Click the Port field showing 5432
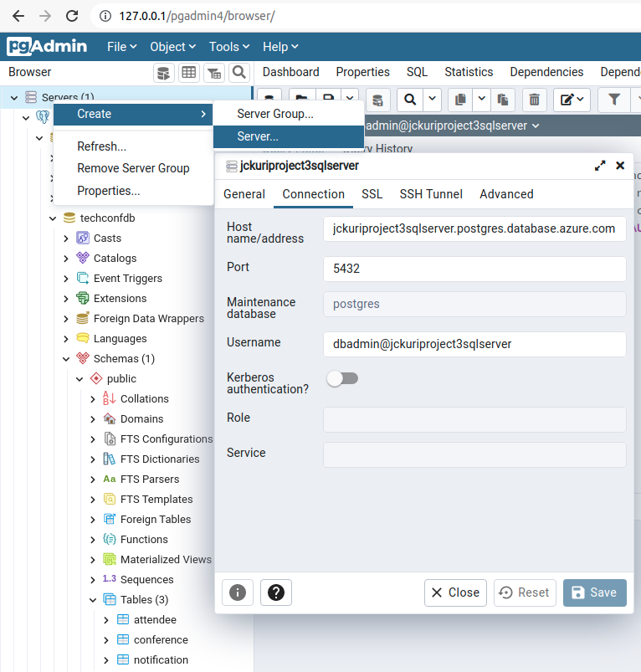The height and width of the screenshot is (672, 641). tap(474, 269)
